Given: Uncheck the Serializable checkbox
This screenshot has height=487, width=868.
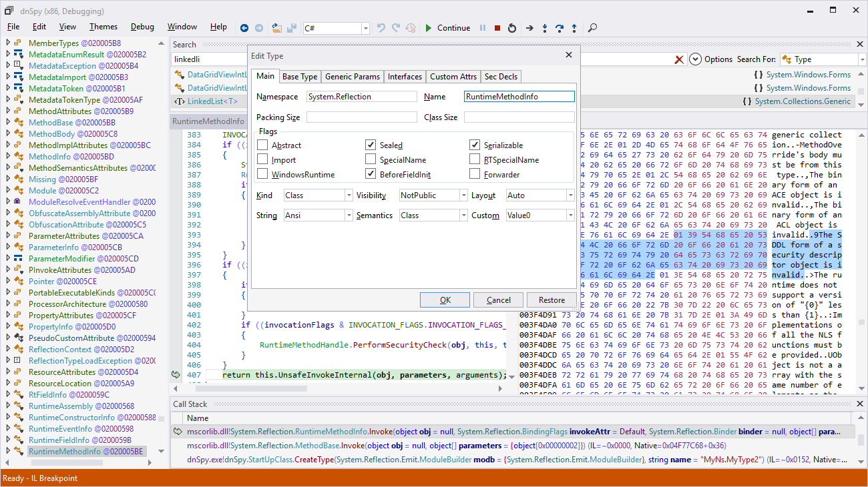Looking at the screenshot, I should click(x=475, y=145).
